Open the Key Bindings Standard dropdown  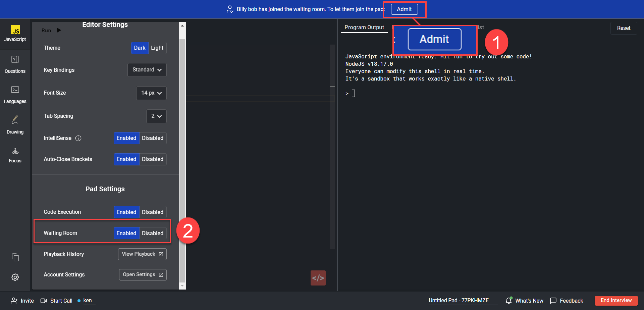[x=147, y=70]
